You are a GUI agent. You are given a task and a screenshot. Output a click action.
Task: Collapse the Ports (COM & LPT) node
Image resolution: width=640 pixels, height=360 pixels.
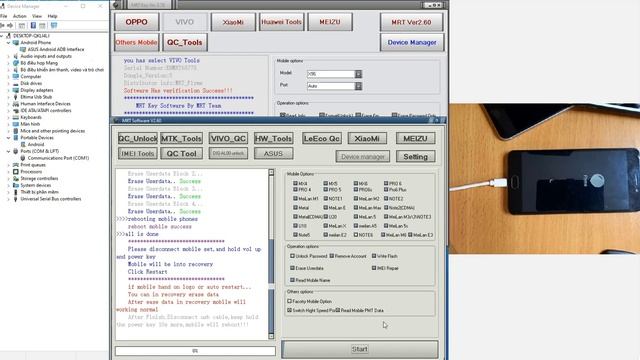tap(8, 151)
